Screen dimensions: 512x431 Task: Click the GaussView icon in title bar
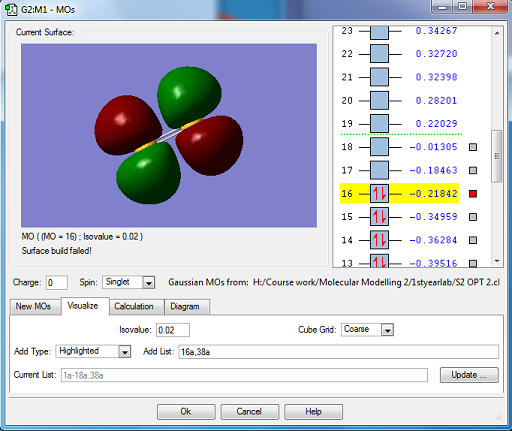coord(11,9)
